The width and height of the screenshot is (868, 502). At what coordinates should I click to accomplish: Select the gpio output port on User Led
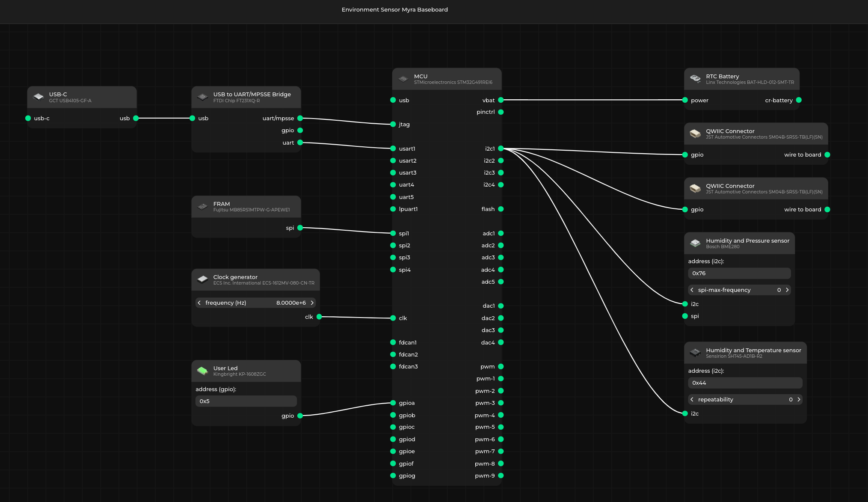click(300, 416)
